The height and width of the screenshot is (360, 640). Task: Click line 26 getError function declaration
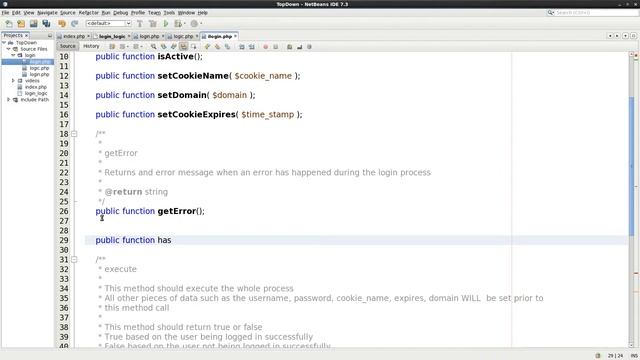click(150, 211)
